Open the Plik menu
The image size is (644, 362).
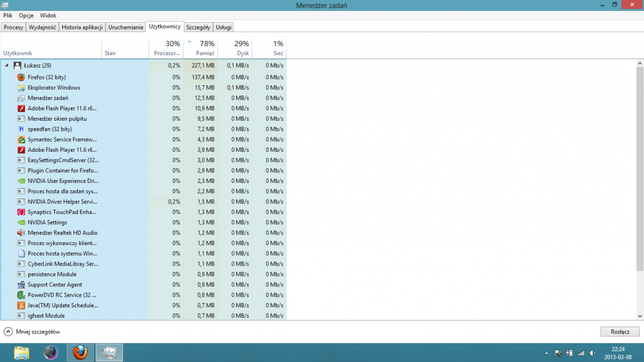pyautogui.click(x=8, y=16)
